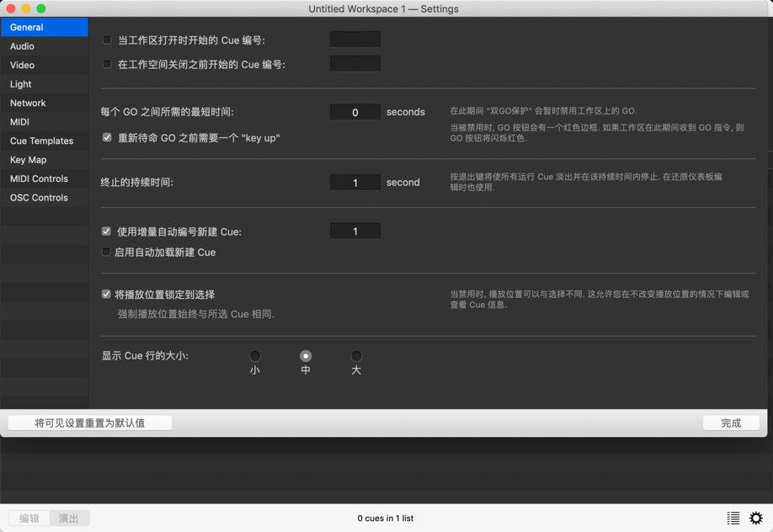
Task: Enable cue number on workspace open checkbox
Action: [106, 39]
